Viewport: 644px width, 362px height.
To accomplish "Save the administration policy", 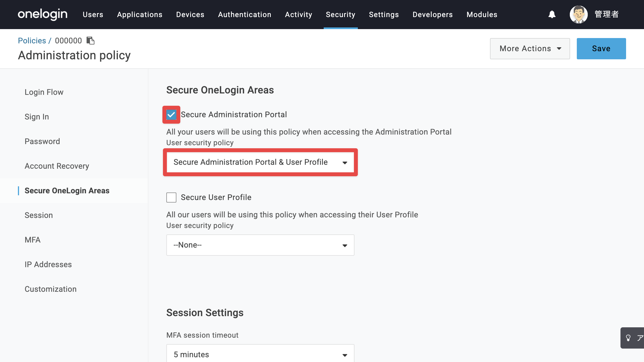I will click(601, 49).
